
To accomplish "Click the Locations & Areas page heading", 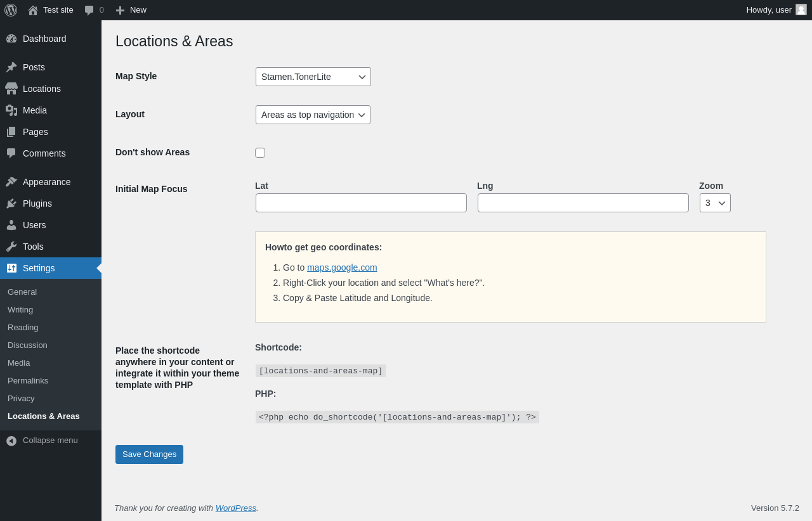I will pos(174,41).
